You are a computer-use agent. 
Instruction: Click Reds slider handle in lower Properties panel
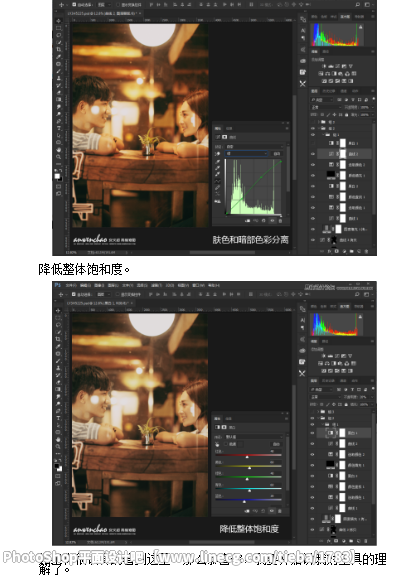pos(247,457)
